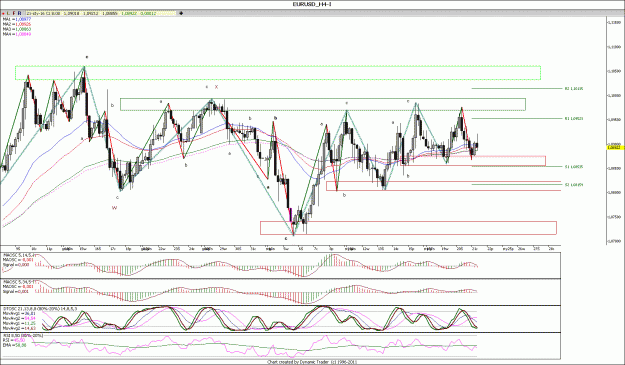Screen dimensions: 625x365
Task: Click the Dynamic Trader copyright text
Action: pos(312,362)
